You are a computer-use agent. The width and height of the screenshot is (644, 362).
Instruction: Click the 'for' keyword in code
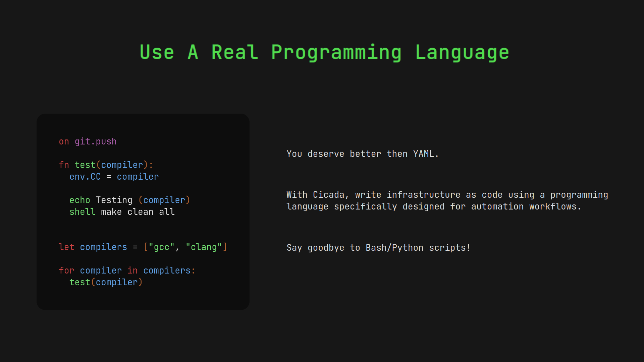coord(66,270)
